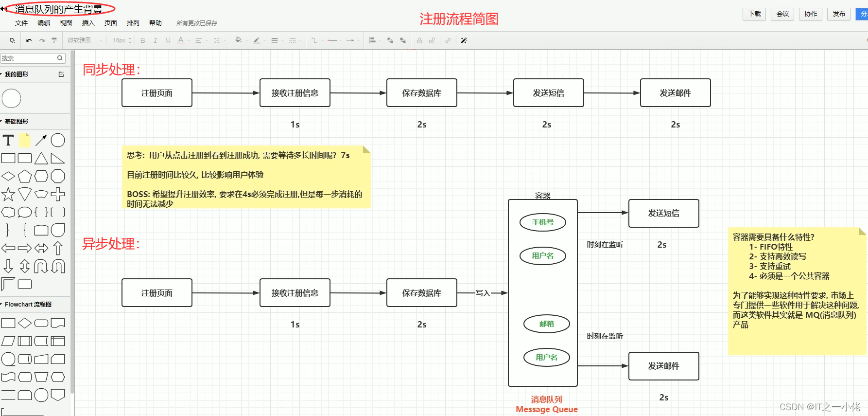868x416 pixels.
Task: Click the 手机号 ellipse in the container
Action: [x=543, y=222]
